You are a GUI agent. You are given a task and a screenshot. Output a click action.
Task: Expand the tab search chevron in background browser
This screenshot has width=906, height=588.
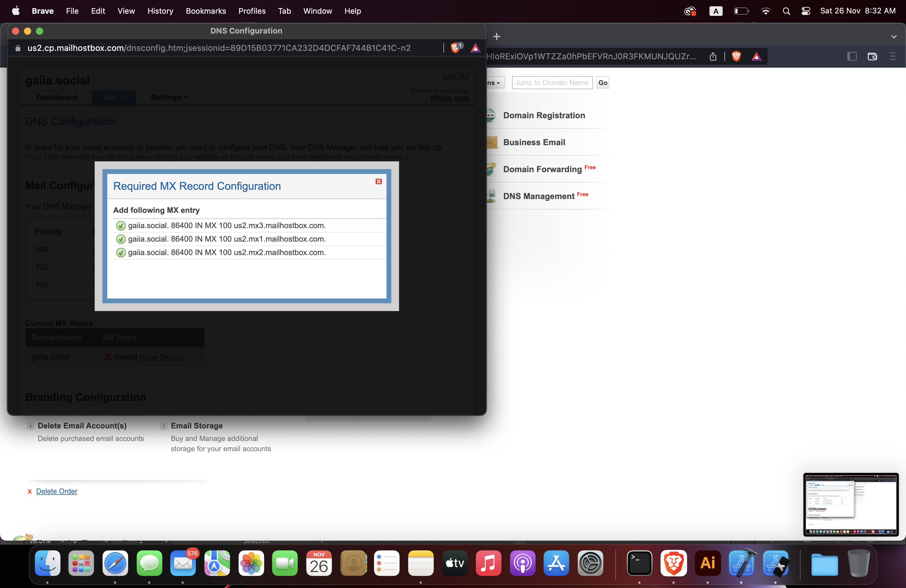pyautogui.click(x=894, y=37)
